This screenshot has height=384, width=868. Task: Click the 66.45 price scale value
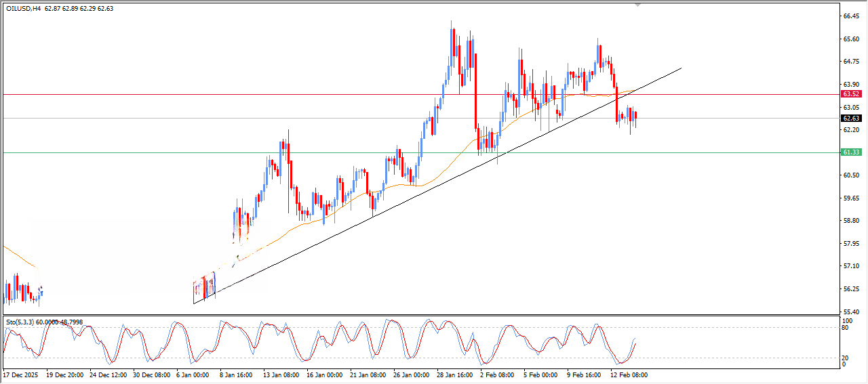pos(851,16)
